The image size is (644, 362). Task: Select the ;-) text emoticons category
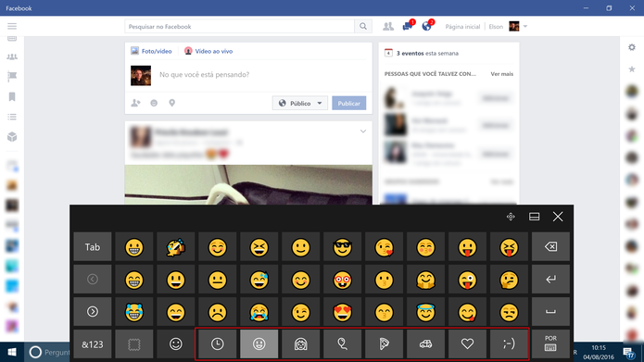pos(509,343)
